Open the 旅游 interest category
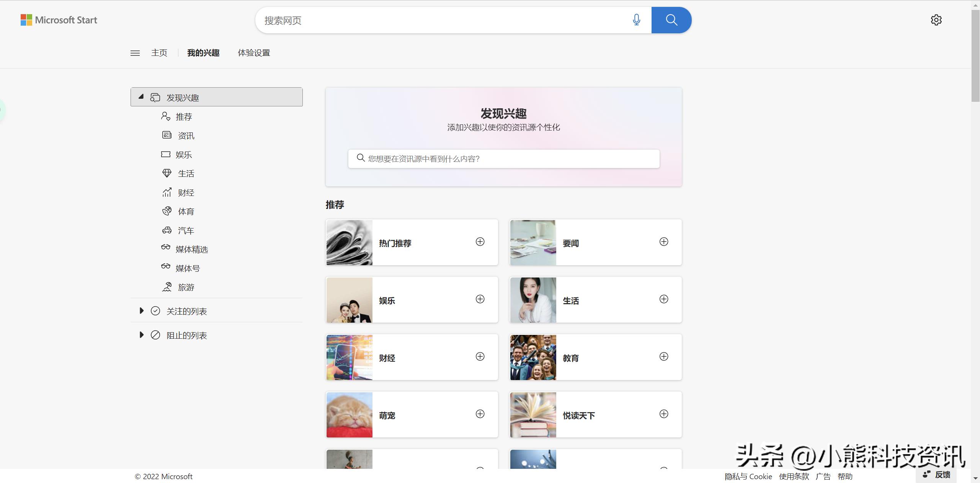Screen dimensions: 980x483 (x=186, y=287)
